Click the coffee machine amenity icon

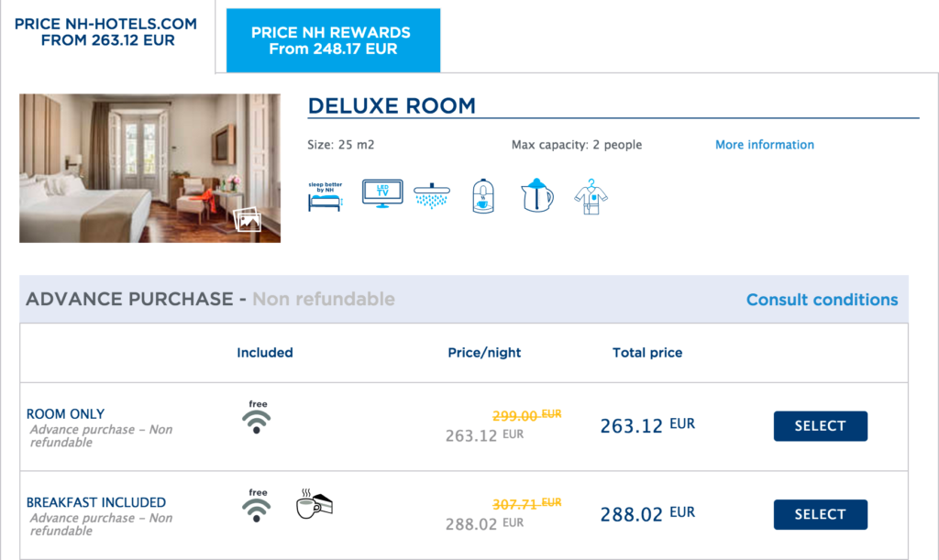pos(482,196)
